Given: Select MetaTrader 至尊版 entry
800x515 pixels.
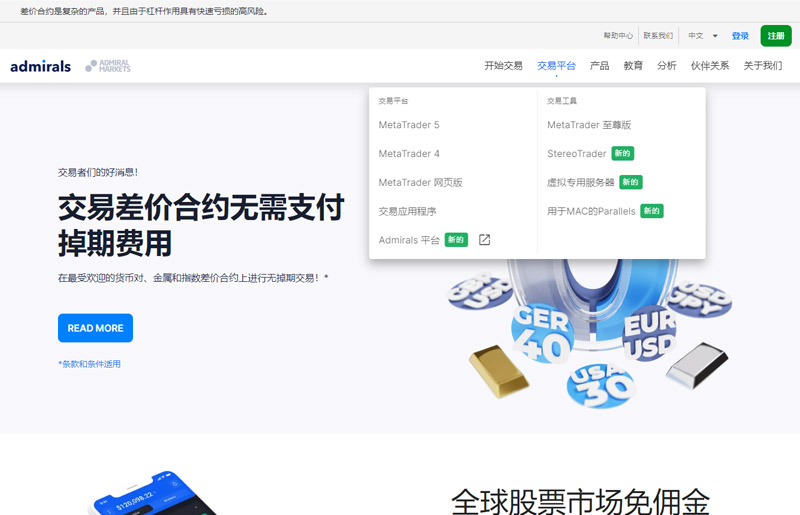Looking at the screenshot, I should click(x=589, y=125).
